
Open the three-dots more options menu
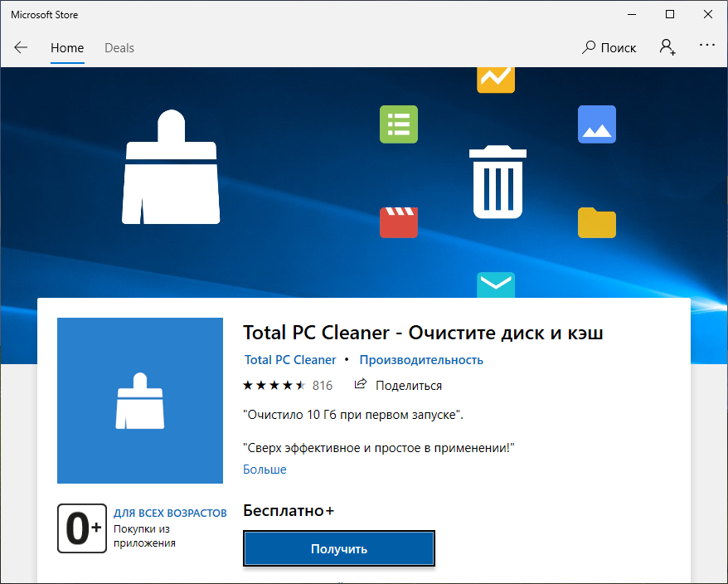[706, 45]
